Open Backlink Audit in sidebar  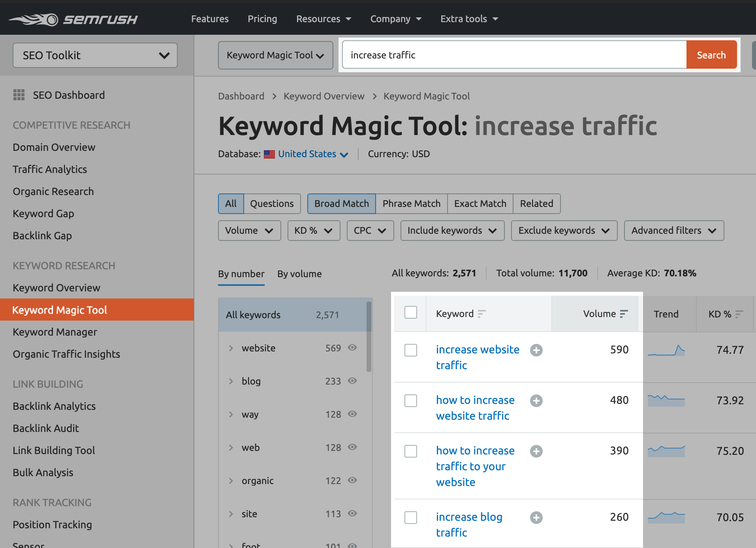[46, 428]
